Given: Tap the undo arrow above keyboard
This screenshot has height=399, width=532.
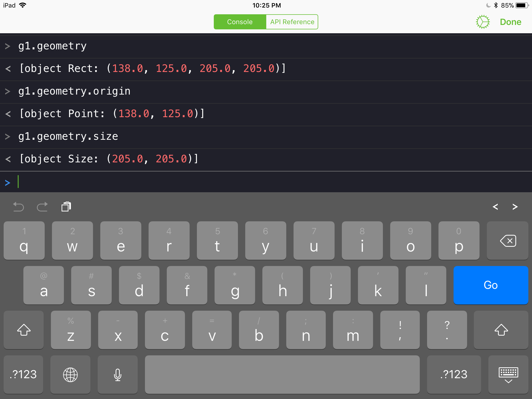Looking at the screenshot, I should 18,207.
